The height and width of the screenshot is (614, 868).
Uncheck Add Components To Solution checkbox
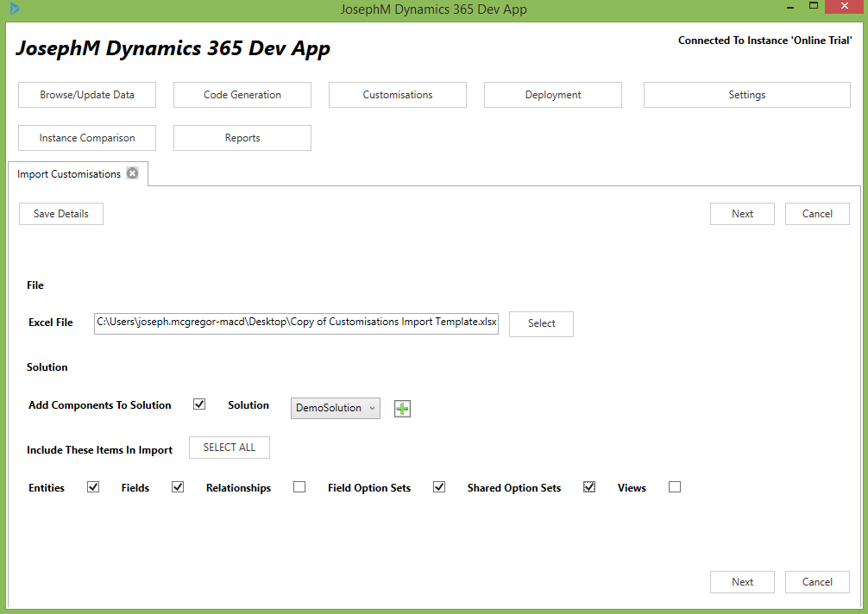point(199,404)
